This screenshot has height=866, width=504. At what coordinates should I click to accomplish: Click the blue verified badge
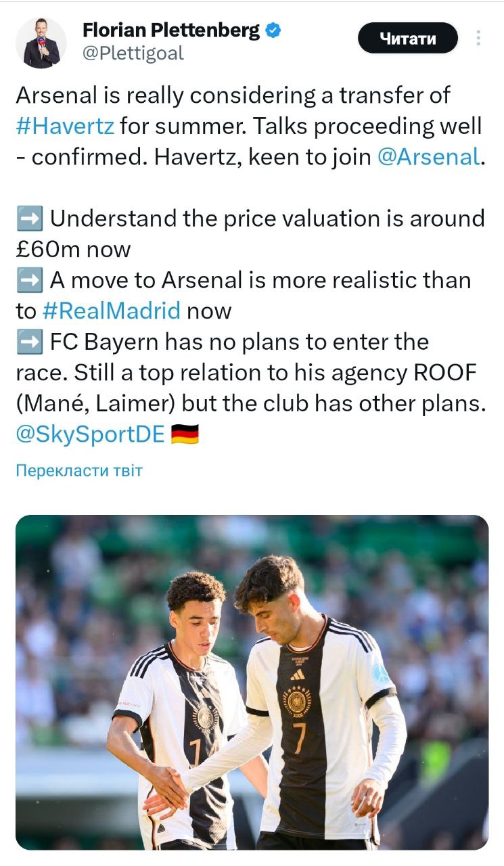click(273, 30)
